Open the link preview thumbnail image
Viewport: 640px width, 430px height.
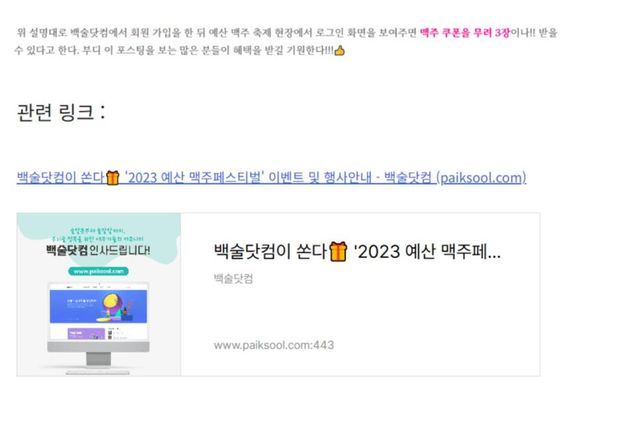(x=98, y=294)
